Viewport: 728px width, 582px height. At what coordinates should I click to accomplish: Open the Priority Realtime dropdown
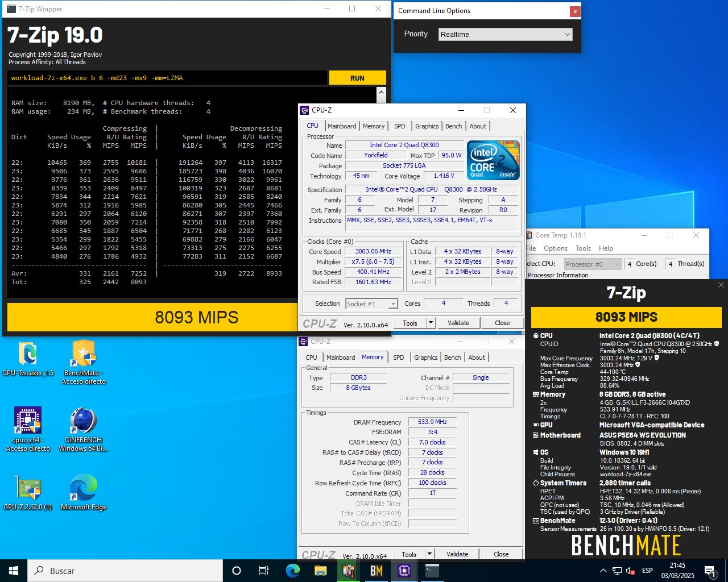[505, 35]
